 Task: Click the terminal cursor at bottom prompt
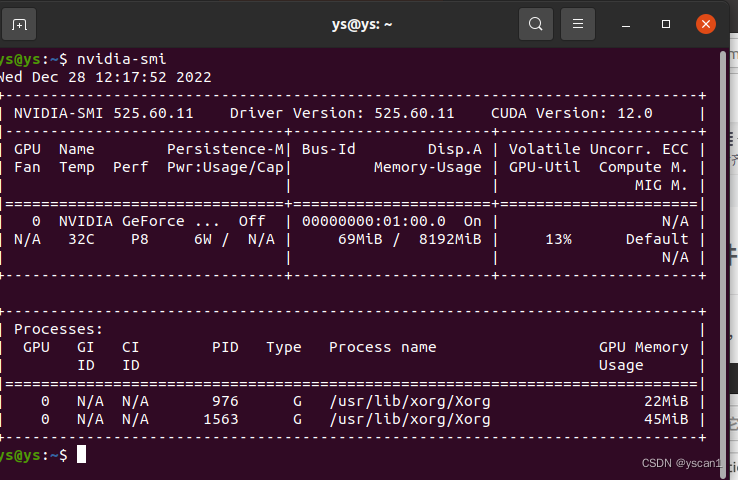tap(81, 455)
